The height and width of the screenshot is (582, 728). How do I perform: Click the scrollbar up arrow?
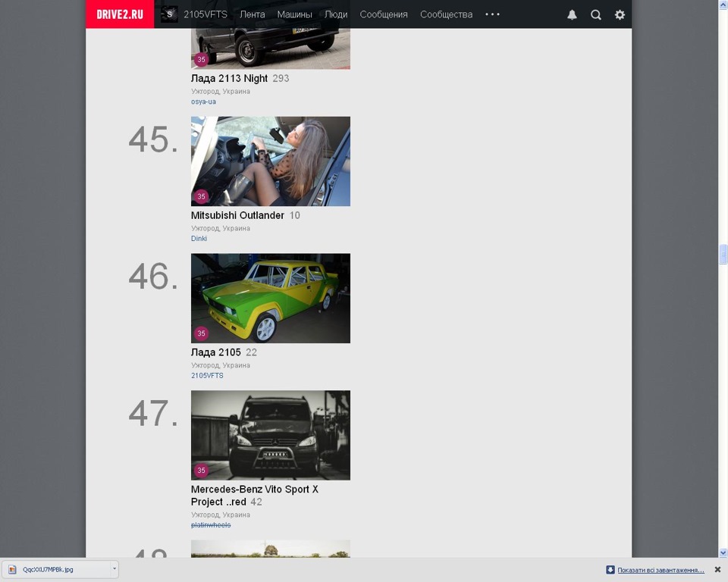click(723, 5)
